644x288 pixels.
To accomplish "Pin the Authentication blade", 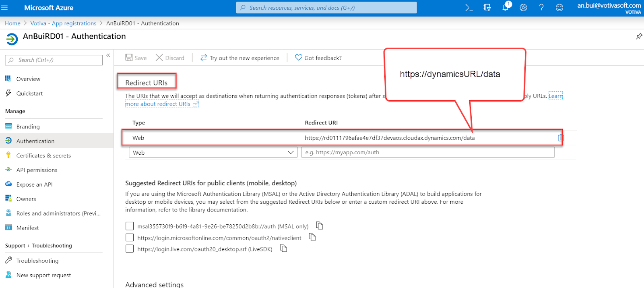I will pyautogui.click(x=639, y=36).
